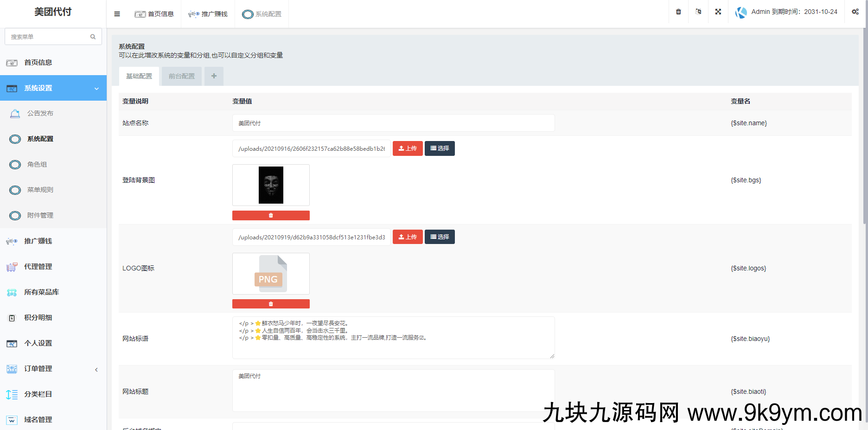The image size is (868, 430).
Task: Open the add tab plus button
Action: (x=214, y=76)
